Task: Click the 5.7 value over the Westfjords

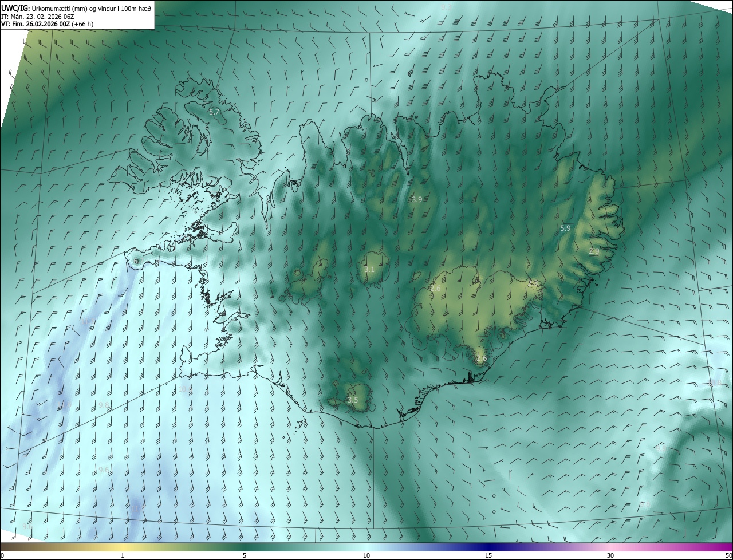Action: click(214, 112)
